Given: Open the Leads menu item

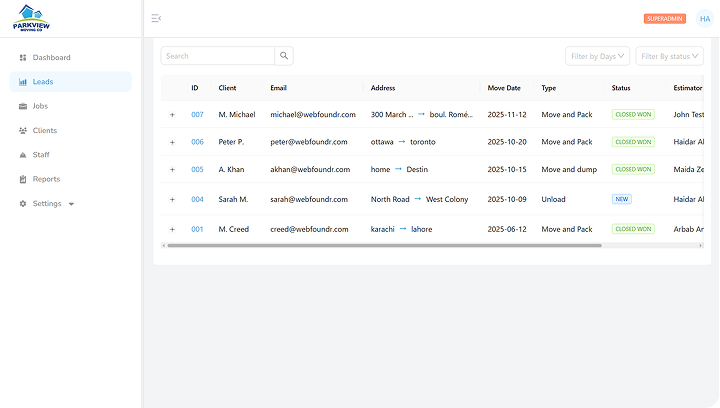Looking at the screenshot, I should 43,82.
